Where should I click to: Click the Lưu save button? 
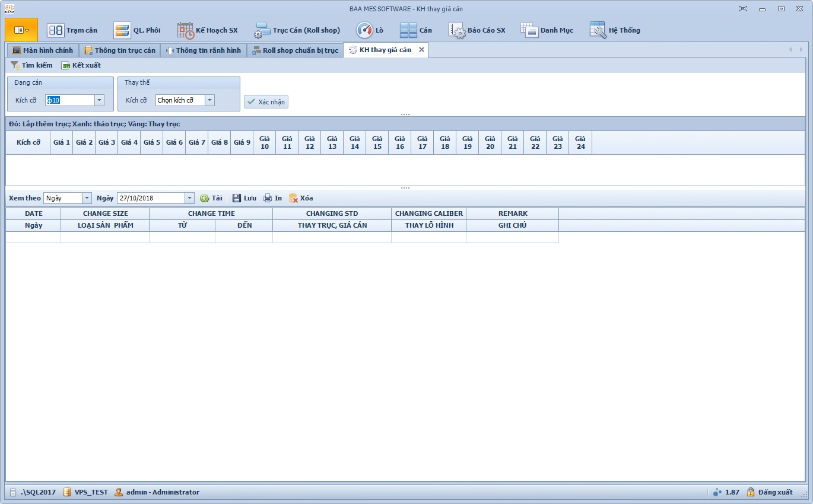click(244, 198)
